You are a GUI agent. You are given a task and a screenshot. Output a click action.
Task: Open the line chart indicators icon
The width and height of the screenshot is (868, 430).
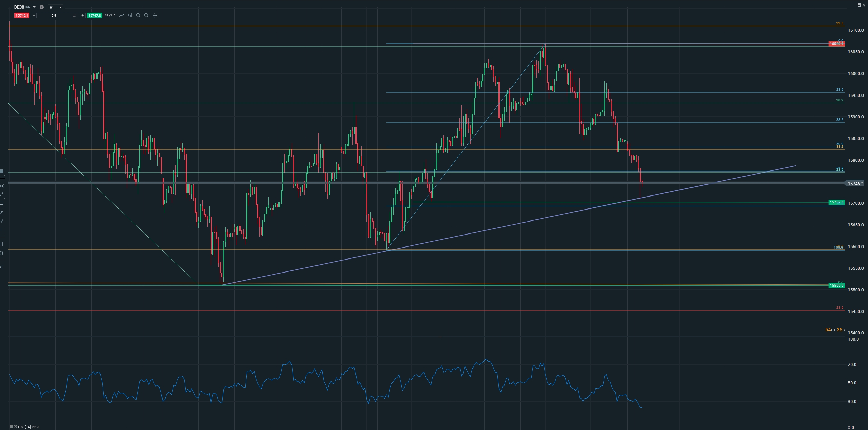[121, 15]
